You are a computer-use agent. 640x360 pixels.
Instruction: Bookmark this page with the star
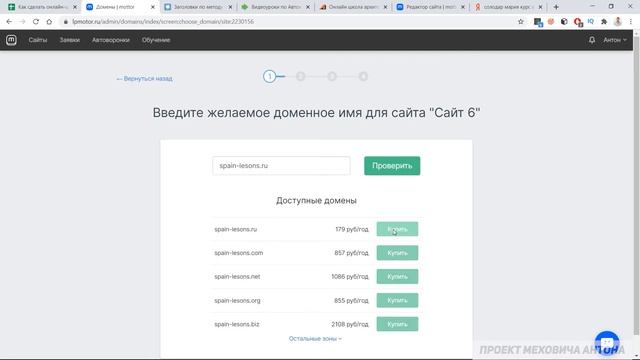pyautogui.click(x=520, y=22)
